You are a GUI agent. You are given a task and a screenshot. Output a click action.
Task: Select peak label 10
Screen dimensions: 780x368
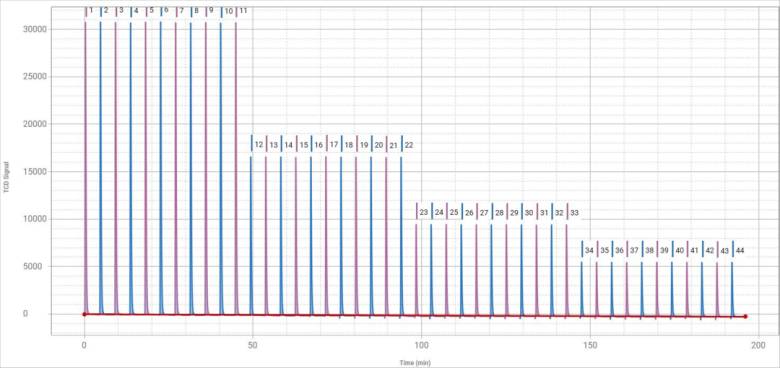228,10
